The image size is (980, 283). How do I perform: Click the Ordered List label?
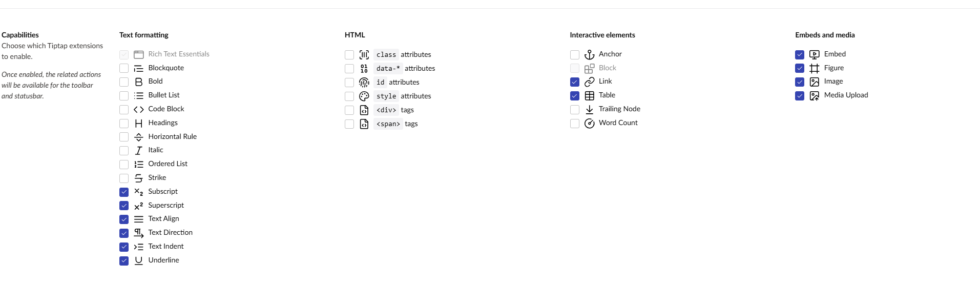click(168, 164)
